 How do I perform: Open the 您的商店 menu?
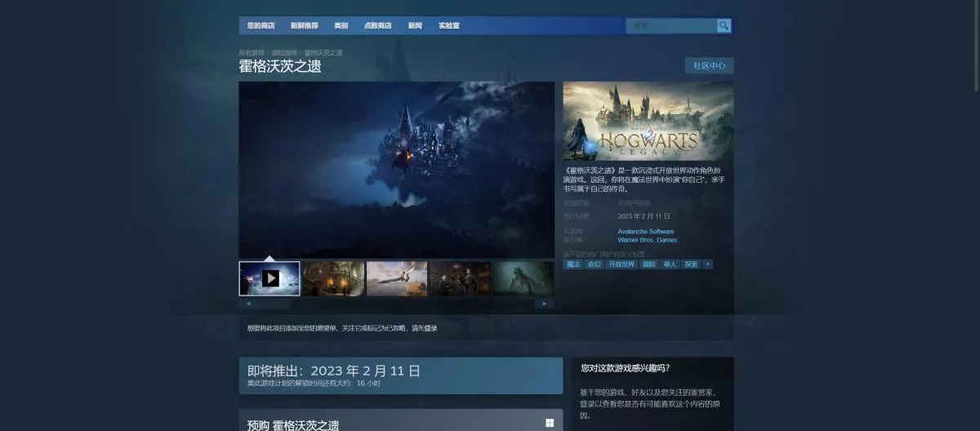261,26
